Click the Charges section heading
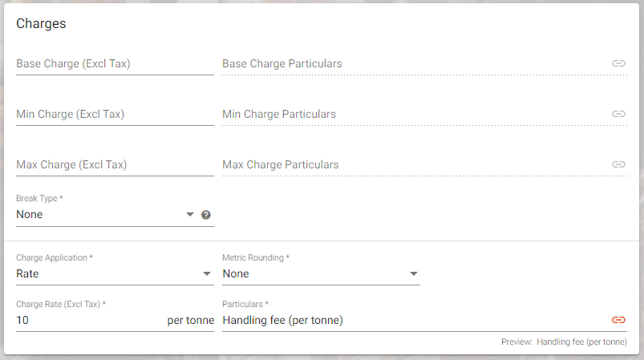Viewport: 644px width, 360px height. click(41, 24)
